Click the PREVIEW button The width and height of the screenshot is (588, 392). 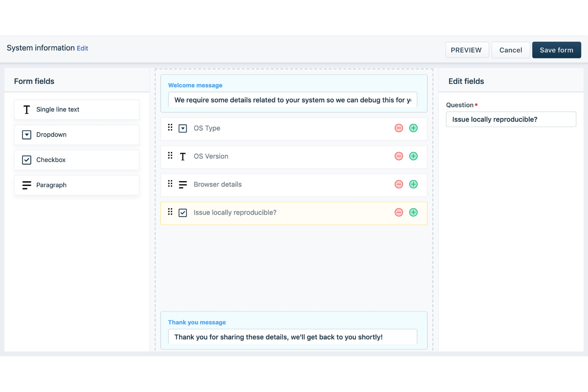467,50
